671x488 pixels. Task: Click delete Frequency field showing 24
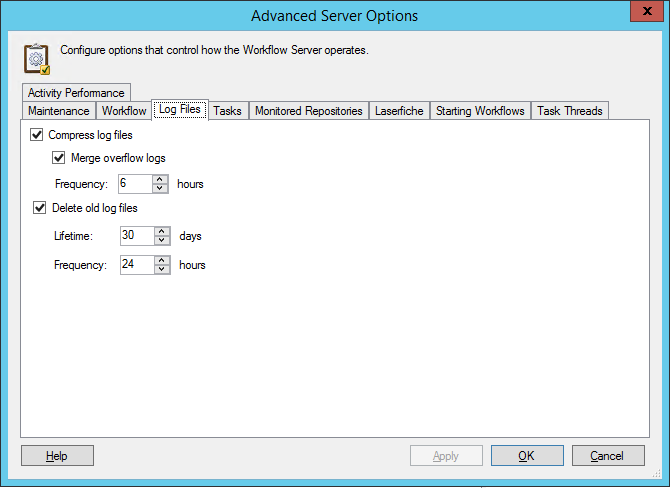[x=137, y=265]
